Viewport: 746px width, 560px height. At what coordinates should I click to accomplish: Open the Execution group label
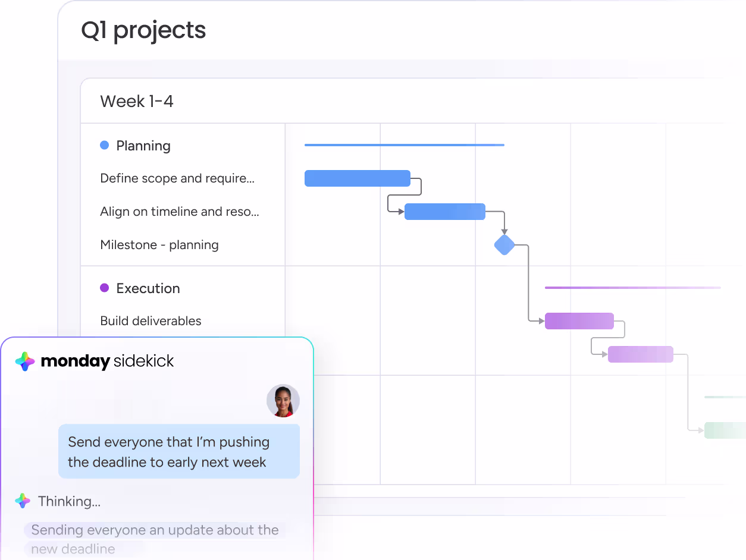point(148,288)
